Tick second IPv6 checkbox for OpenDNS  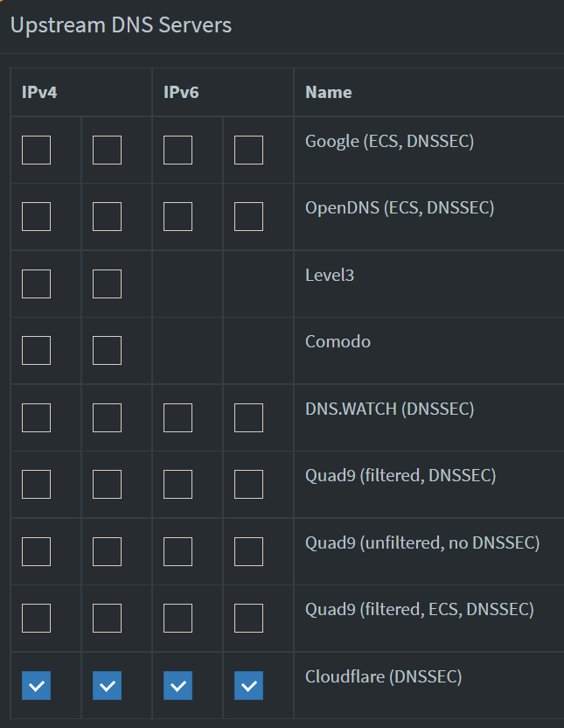click(x=248, y=216)
